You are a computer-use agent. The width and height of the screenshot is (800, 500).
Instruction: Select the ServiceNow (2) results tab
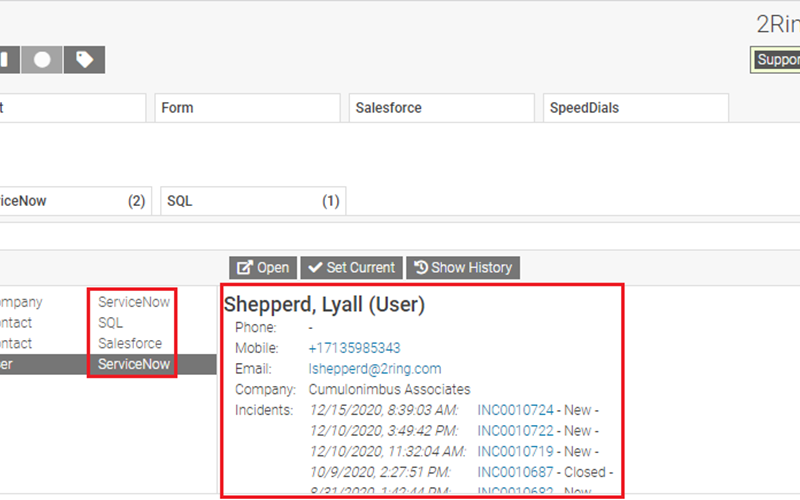point(76,201)
